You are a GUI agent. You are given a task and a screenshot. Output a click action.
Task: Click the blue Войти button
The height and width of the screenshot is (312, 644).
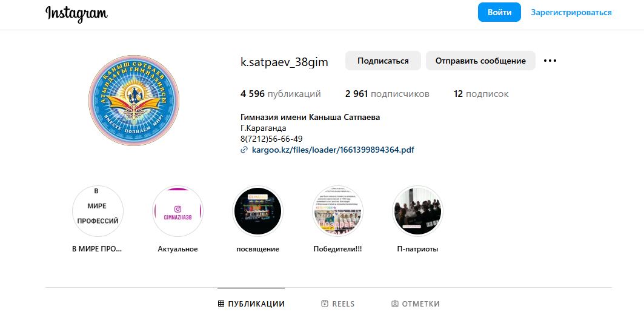499,12
